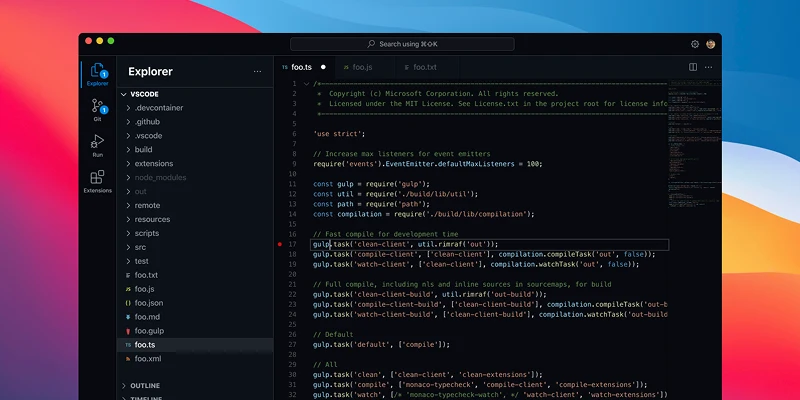The image size is (800, 400).
Task: Click the split editor icon
Action: tap(693, 67)
